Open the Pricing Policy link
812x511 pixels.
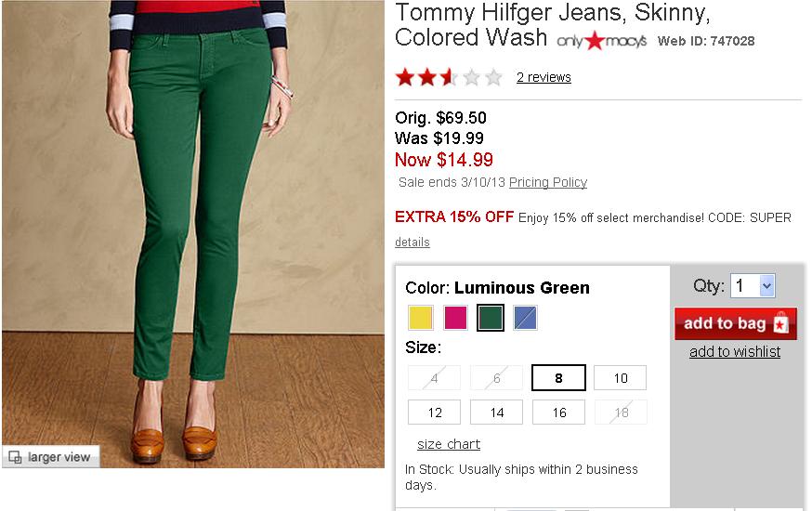[548, 182]
